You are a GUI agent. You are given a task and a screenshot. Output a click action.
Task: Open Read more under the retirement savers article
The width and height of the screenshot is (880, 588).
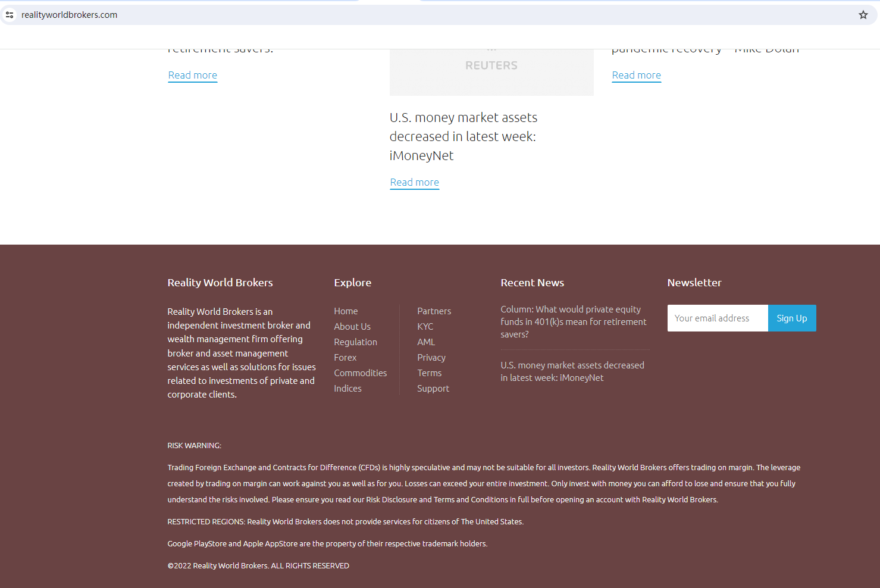tap(193, 75)
